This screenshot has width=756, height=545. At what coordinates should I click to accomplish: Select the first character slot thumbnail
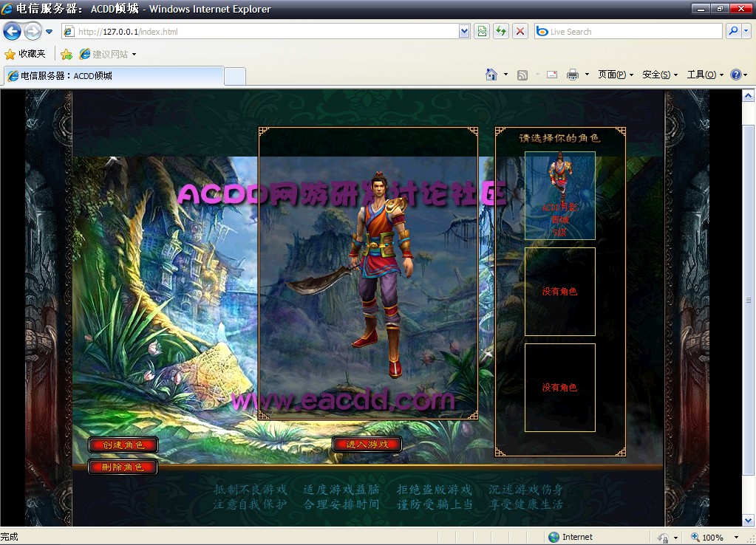[559, 195]
